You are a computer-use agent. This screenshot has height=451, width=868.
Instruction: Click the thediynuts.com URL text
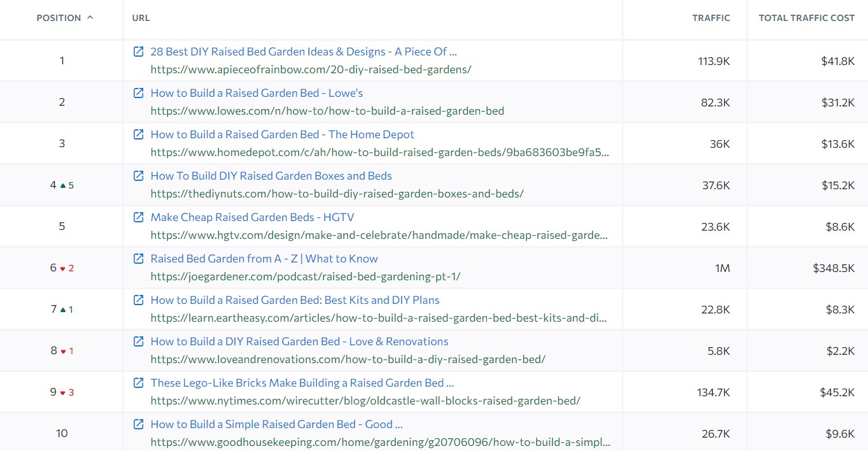(337, 194)
